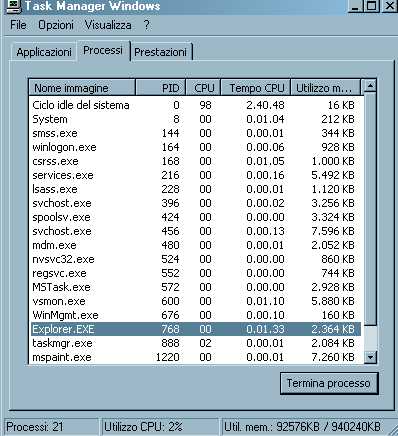Select the csrss.exe process

click(195, 161)
